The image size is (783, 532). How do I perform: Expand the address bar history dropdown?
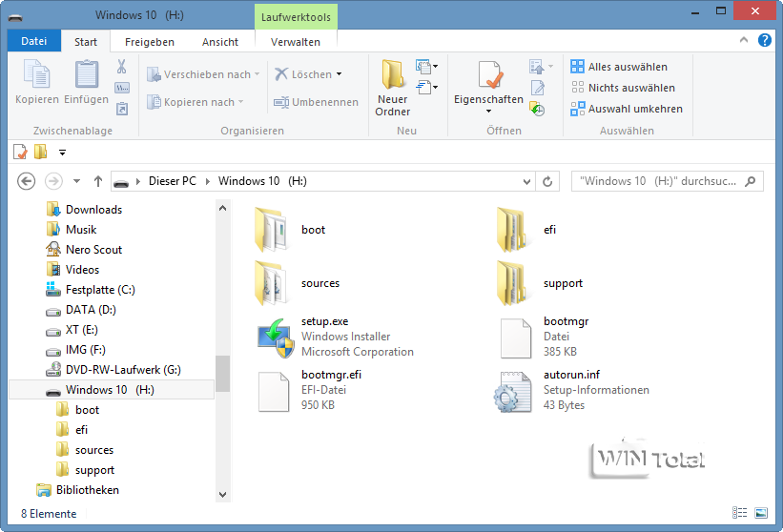(x=526, y=182)
